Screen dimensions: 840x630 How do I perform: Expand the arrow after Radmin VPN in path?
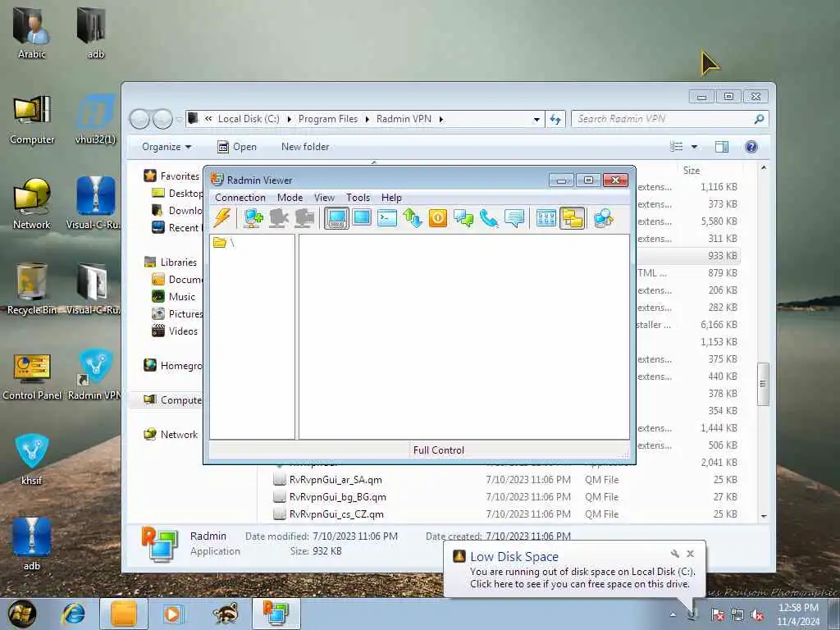[441, 120]
